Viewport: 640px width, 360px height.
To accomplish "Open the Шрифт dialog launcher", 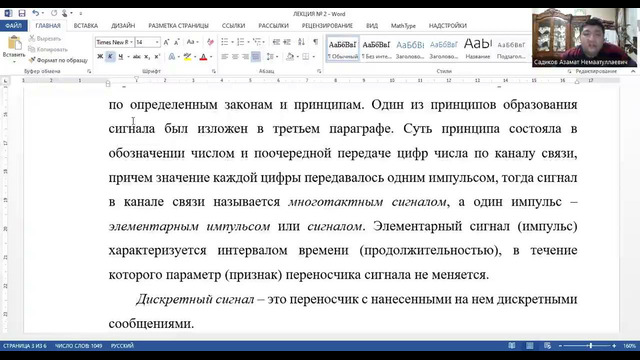I will (x=214, y=71).
